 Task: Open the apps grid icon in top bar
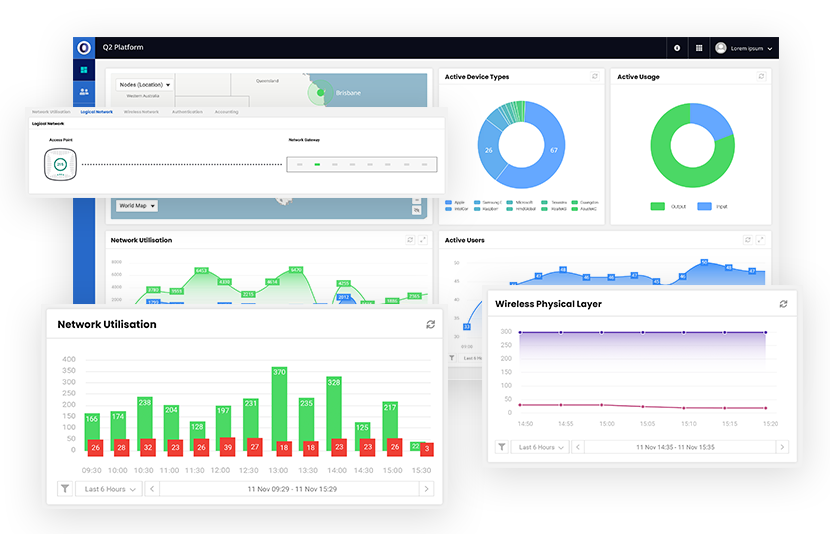tap(699, 48)
